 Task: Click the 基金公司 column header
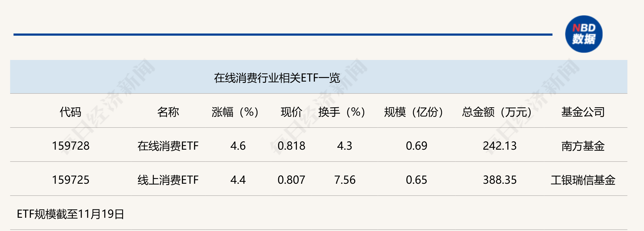583,112
